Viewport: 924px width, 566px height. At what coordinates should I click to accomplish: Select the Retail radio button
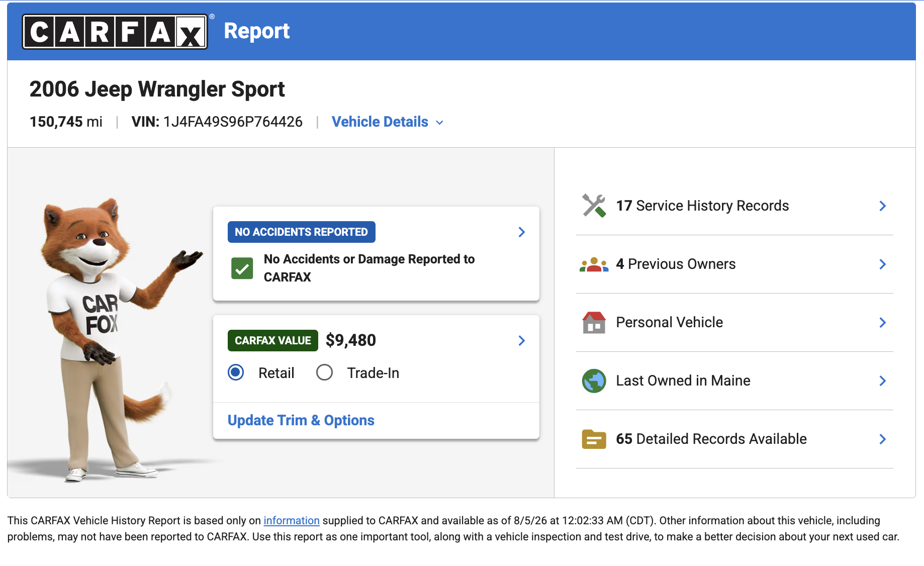click(236, 372)
